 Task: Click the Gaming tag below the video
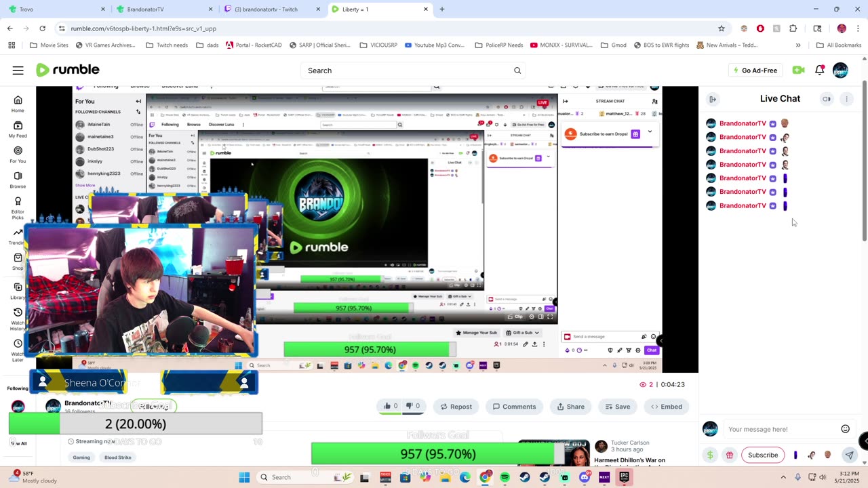pyautogui.click(x=81, y=457)
